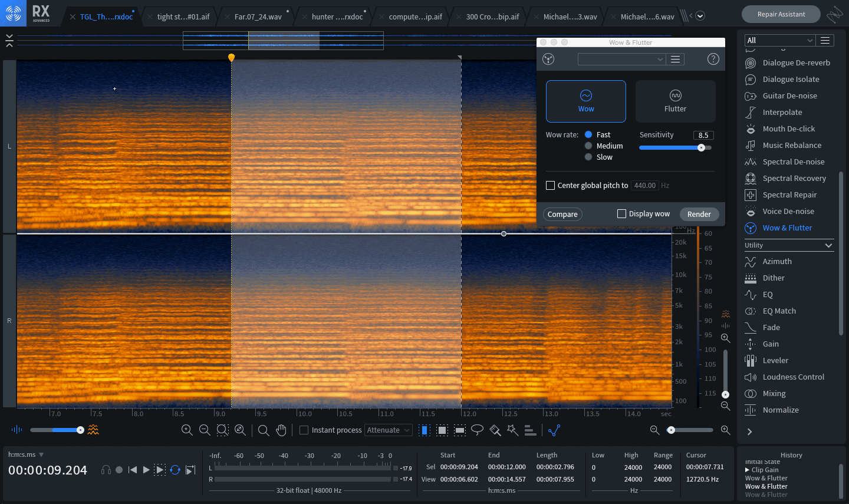The width and height of the screenshot is (849, 504).
Task: Open the module list options menu
Action: (x=825, y=40)
